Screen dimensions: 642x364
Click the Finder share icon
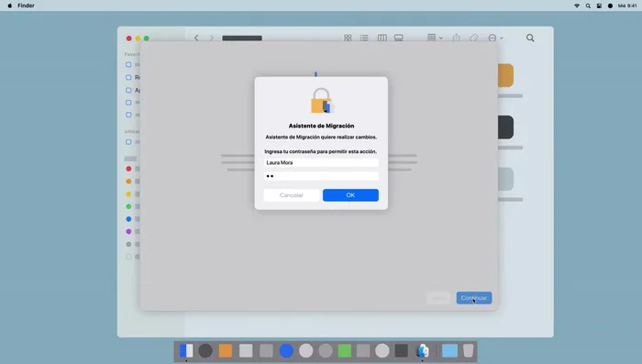tap(456, 38)
